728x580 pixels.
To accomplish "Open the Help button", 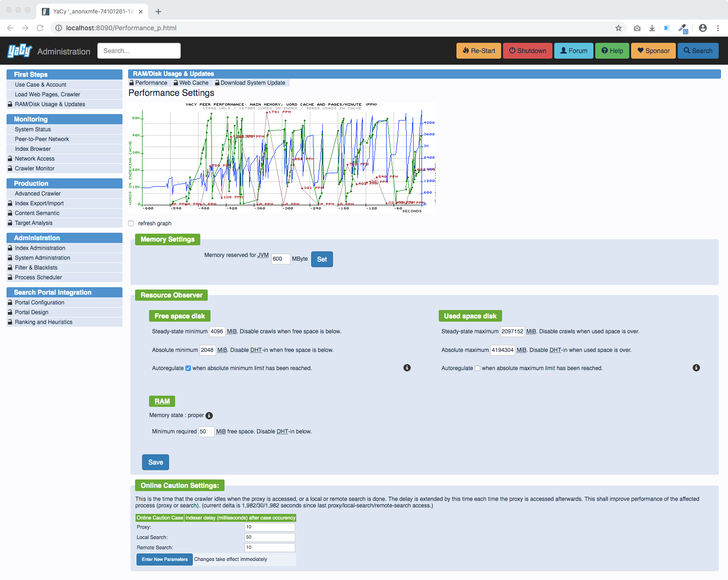I will tap(612, 51).
